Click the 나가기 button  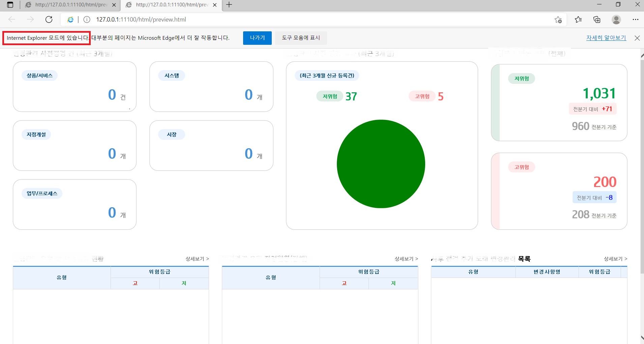tap(257, 38)
